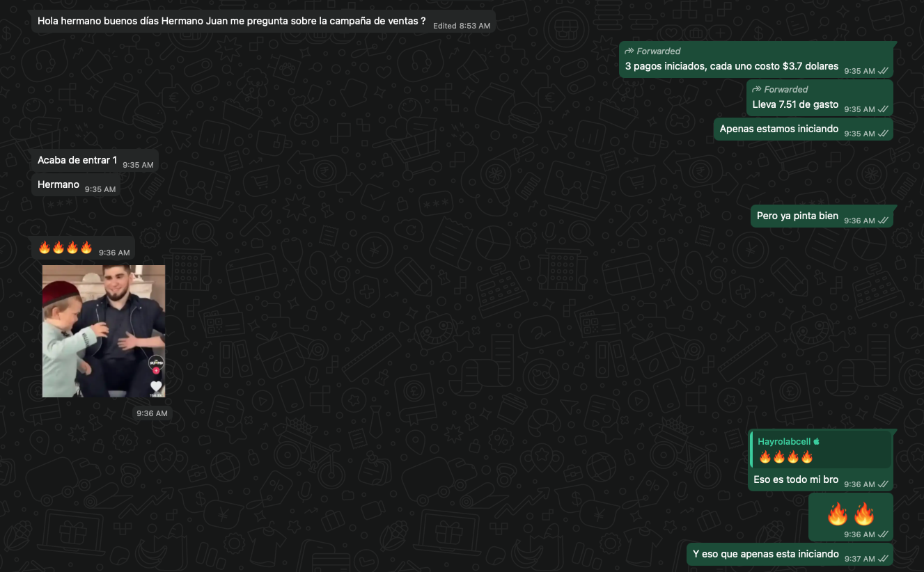The width and height of the screenshot is (924, 572).
Task: Click the forwarded arrow on 'Lleva 7.51 de gasto'
Action: point(757,90)
